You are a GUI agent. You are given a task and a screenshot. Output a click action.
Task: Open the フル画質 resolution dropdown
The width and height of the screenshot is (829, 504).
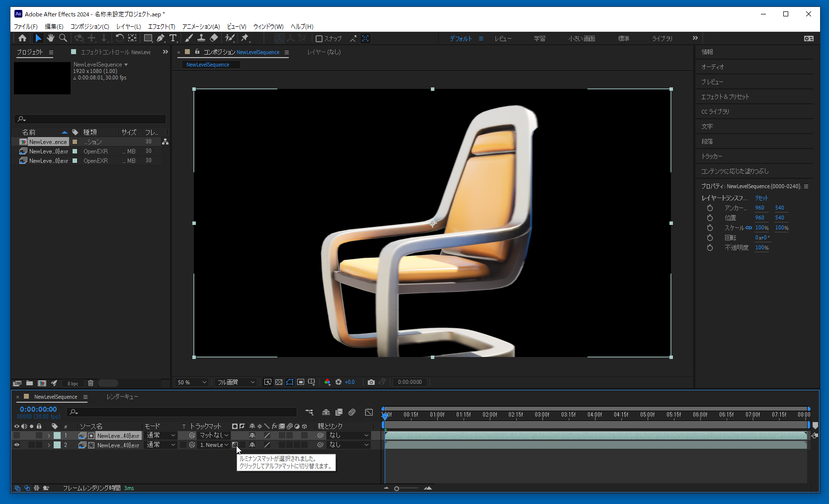coord(236,382)
